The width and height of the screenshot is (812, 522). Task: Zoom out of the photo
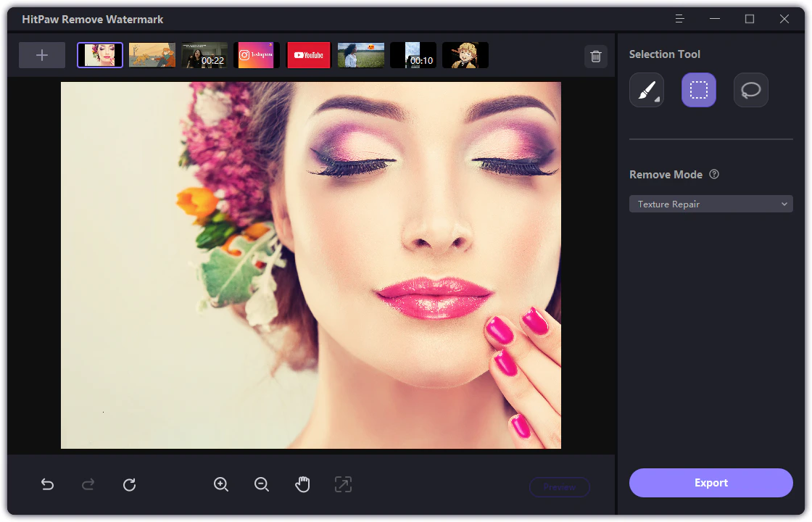tap(262, 484)
